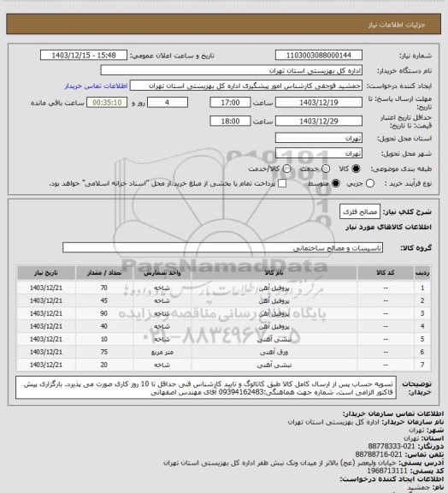Click the کد کالا column header
448x493 pixels.
386,272
